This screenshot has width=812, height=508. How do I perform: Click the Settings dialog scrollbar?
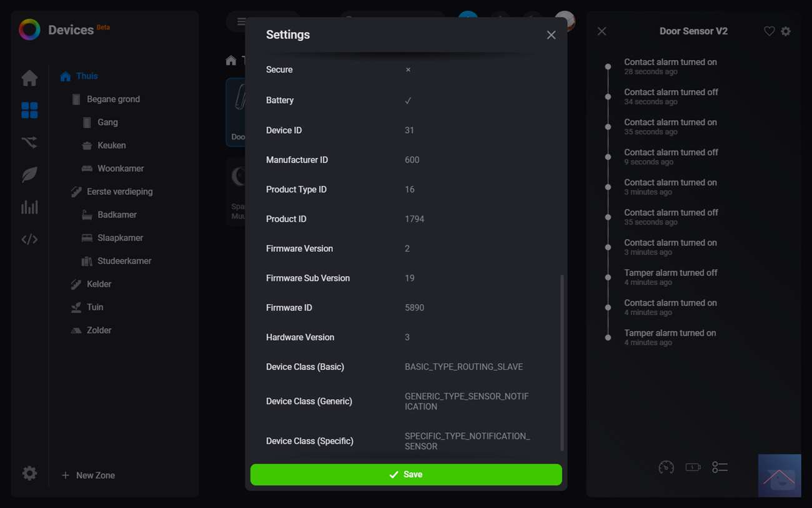tap(562, 362)
